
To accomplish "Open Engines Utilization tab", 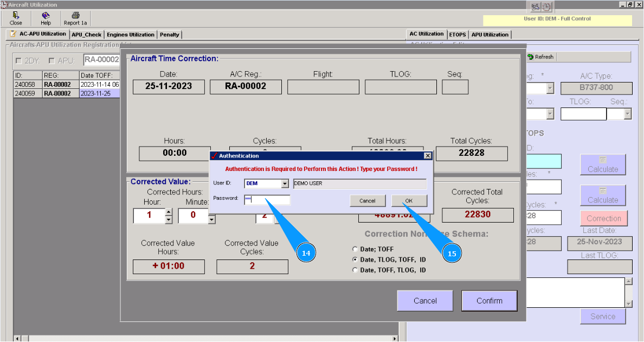I will coord(131,35).
